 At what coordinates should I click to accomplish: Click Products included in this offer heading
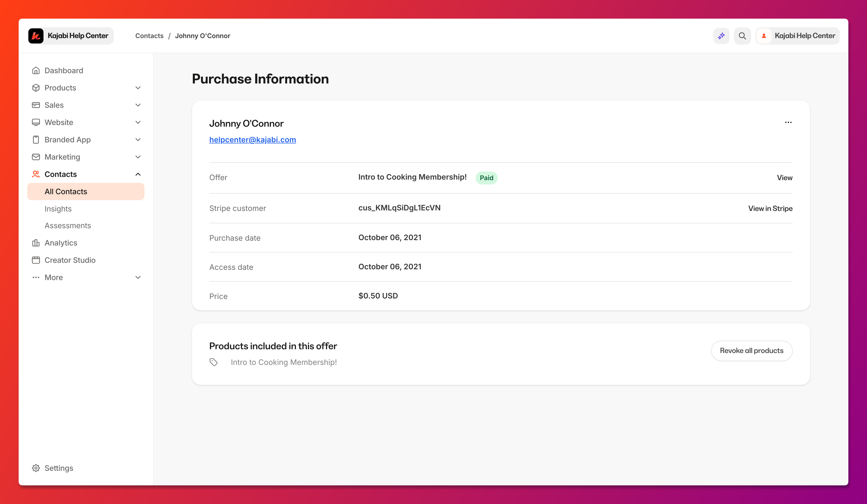pos(273,346)
